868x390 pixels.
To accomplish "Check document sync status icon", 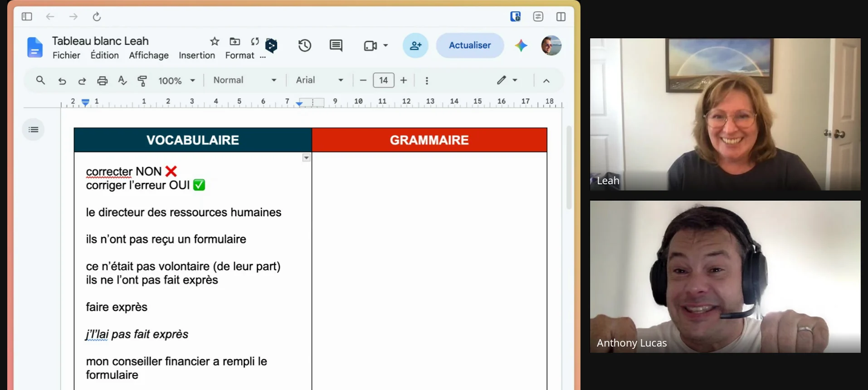I will pos(255,41).
